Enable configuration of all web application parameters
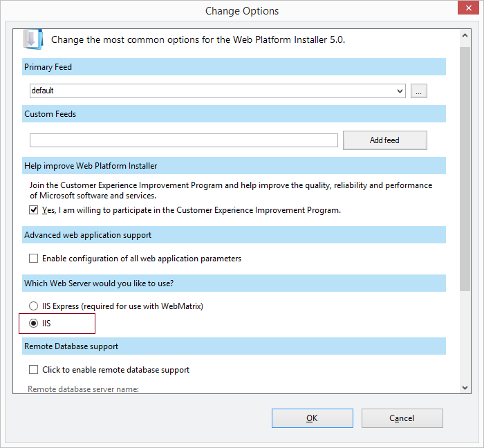484x448 pixels. tap(33, 259)
